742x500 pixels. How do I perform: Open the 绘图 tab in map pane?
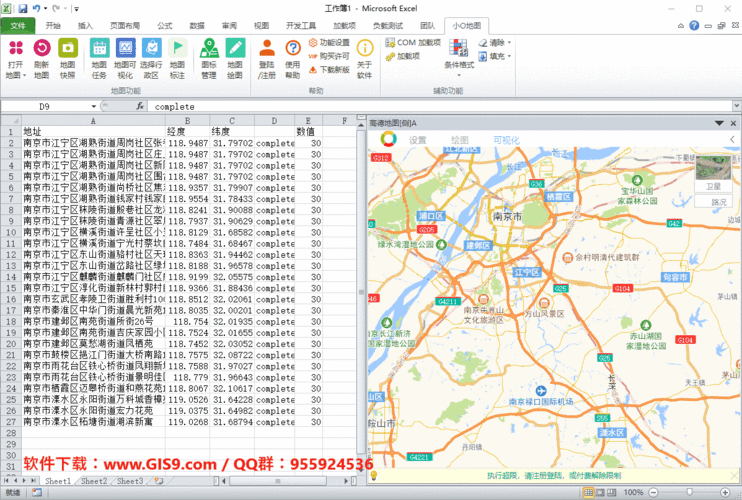(459, 140)
